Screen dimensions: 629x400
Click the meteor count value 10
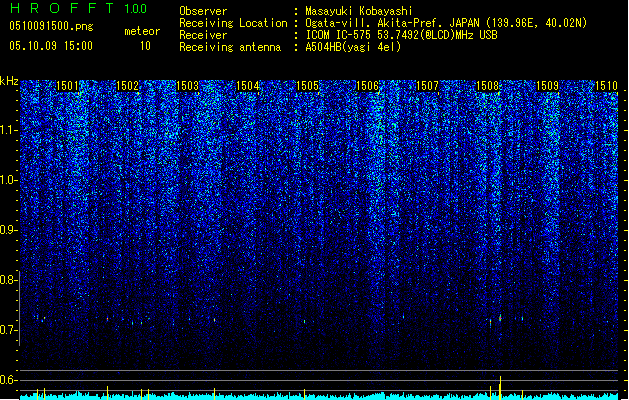click(x=145, y=46)
